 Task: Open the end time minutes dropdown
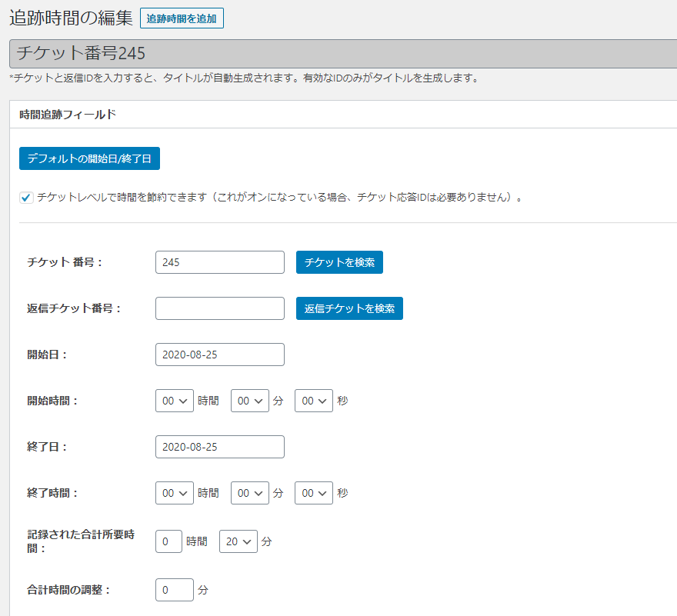pyautogui.click(x=249, y=493)
